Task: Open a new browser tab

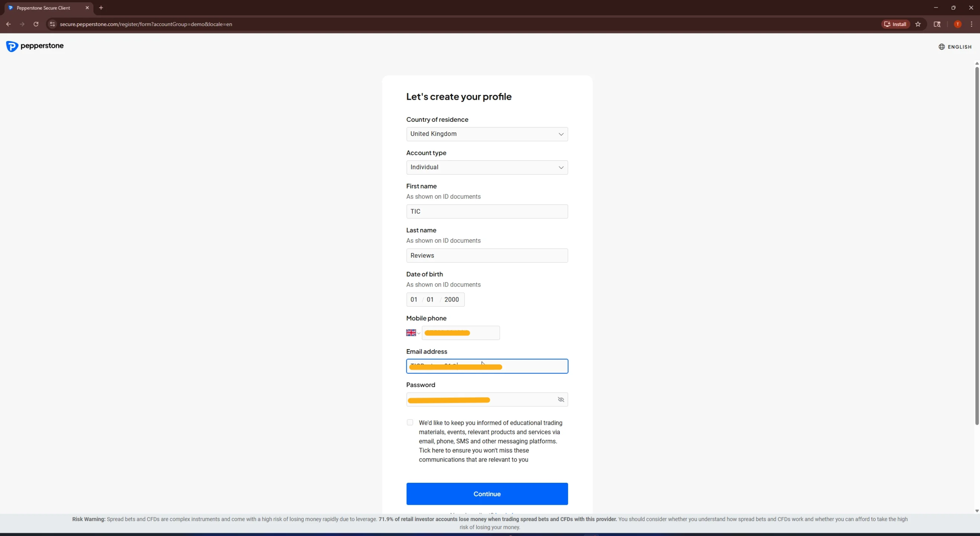Action: pos(101,7)
